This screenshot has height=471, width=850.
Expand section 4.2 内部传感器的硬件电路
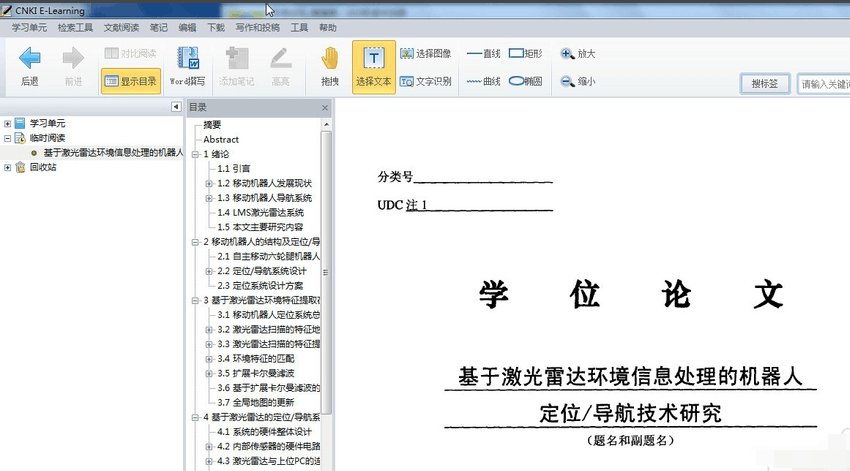click(209, 447)
